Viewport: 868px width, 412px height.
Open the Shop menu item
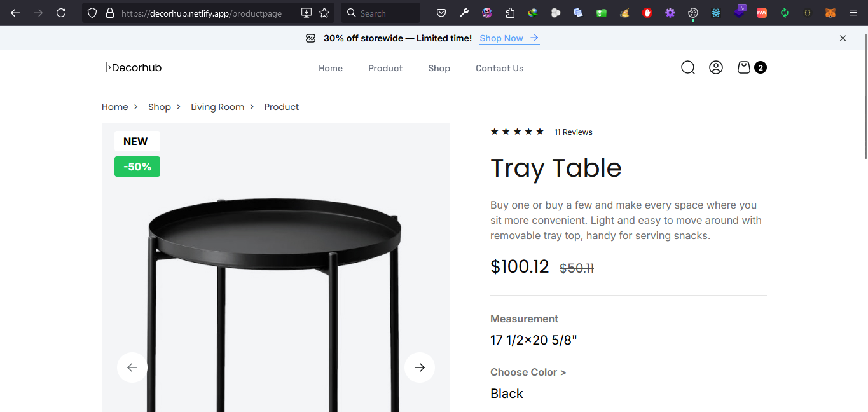(x=439, y=68)
